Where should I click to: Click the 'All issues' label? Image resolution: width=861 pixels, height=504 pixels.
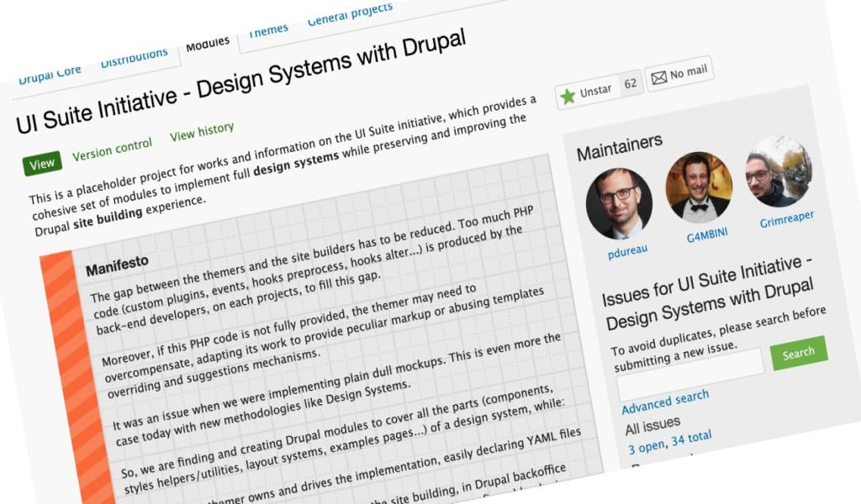[x=652, y=425]
